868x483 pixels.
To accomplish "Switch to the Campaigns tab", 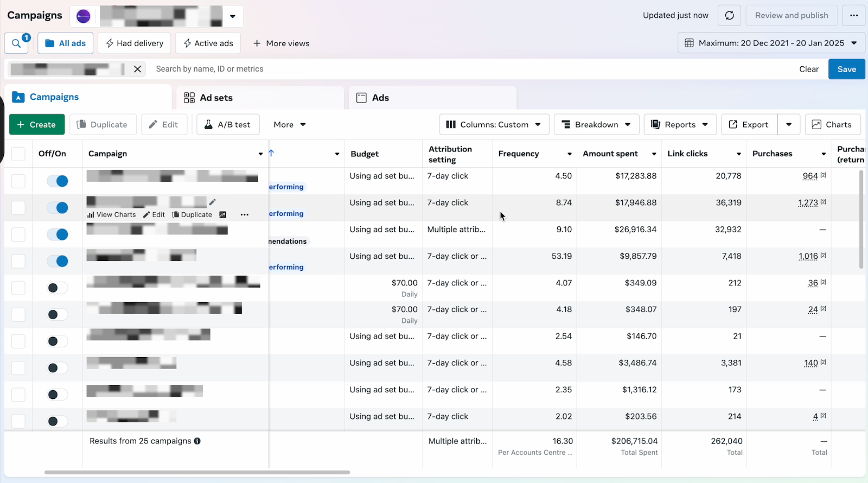I will [88, 97].
